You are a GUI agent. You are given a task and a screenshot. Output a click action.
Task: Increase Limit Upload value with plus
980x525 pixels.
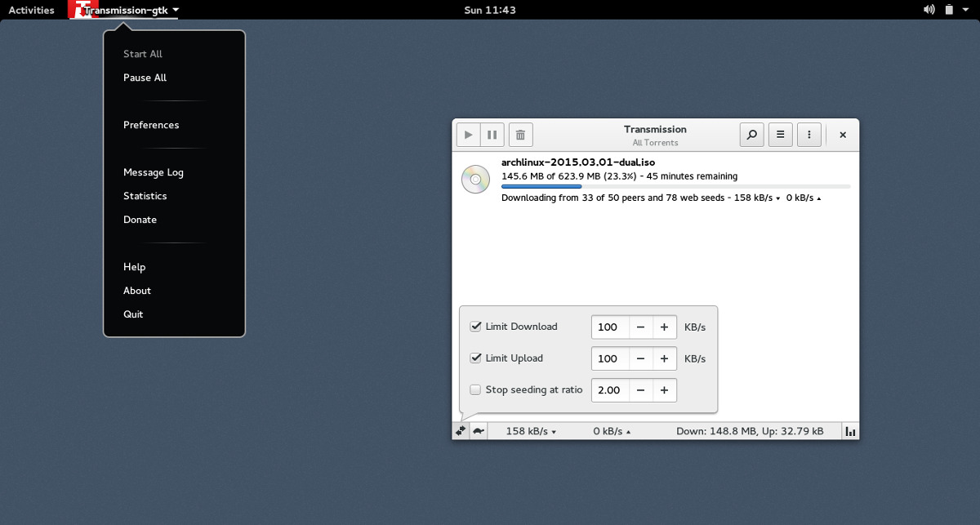click(x=664, y=358)
